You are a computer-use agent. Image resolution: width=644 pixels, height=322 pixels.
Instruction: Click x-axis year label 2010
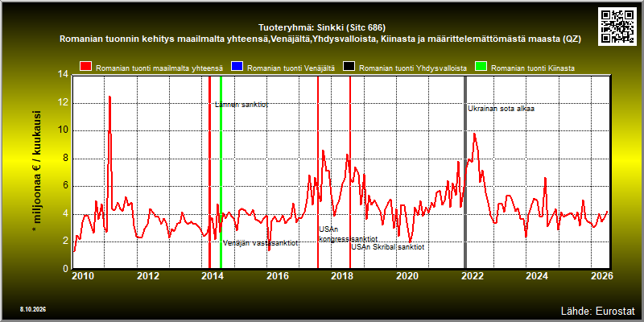[84, 275]
